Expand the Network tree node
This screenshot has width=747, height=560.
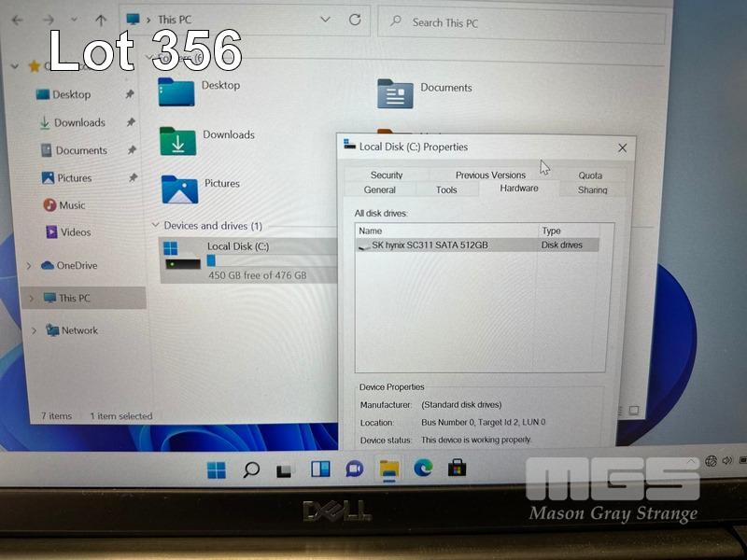pyautogui.click(x=35, y=330)
